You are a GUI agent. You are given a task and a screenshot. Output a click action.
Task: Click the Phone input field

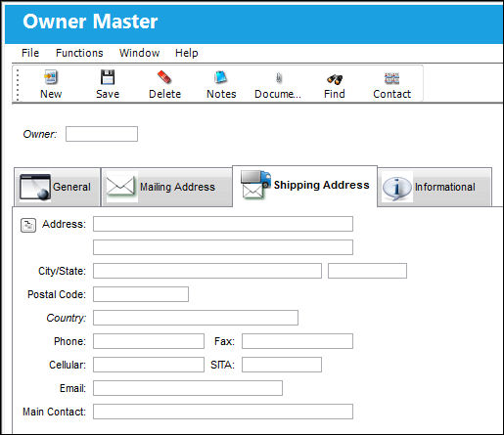[x=149, y=341]
